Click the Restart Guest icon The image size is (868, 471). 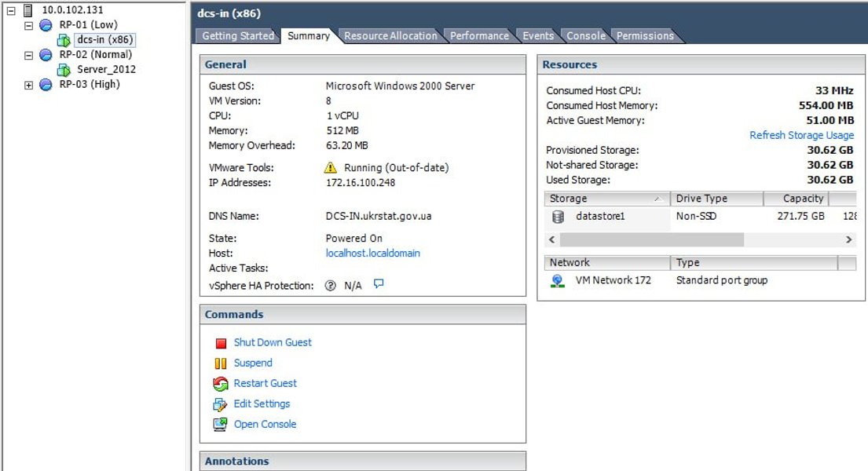tap(220, 384)
